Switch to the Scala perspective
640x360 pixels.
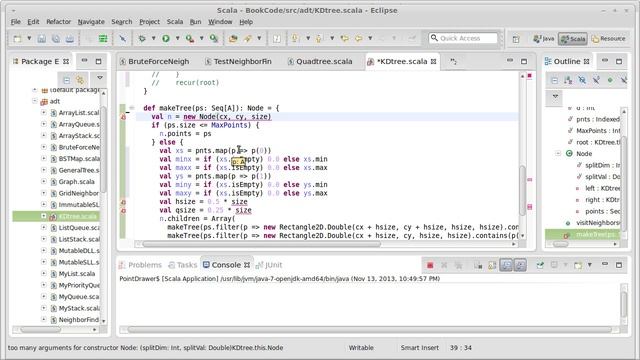(573, 39)
